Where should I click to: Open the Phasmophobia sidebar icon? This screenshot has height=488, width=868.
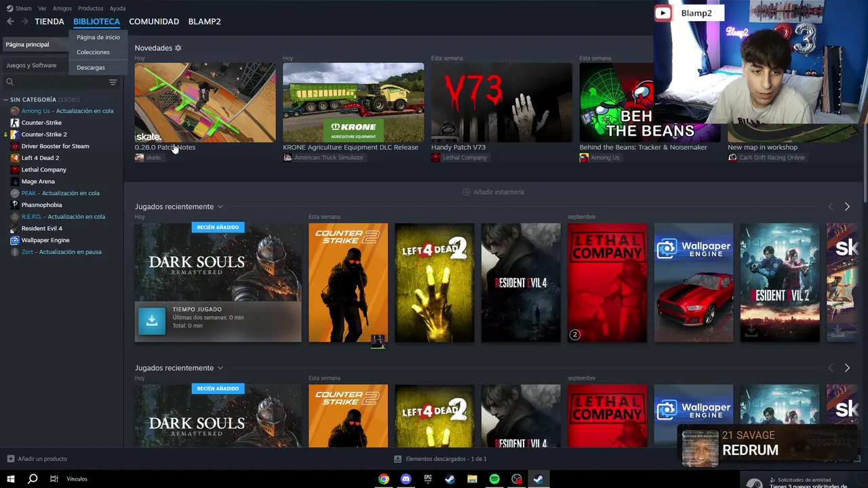pyautogui.click(x=14, y=205)
